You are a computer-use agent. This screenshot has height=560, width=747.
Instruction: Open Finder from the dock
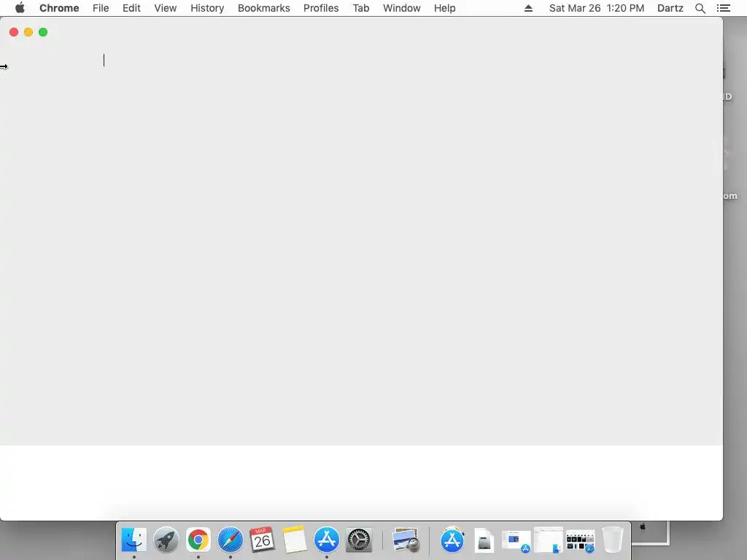coord(134,540)
